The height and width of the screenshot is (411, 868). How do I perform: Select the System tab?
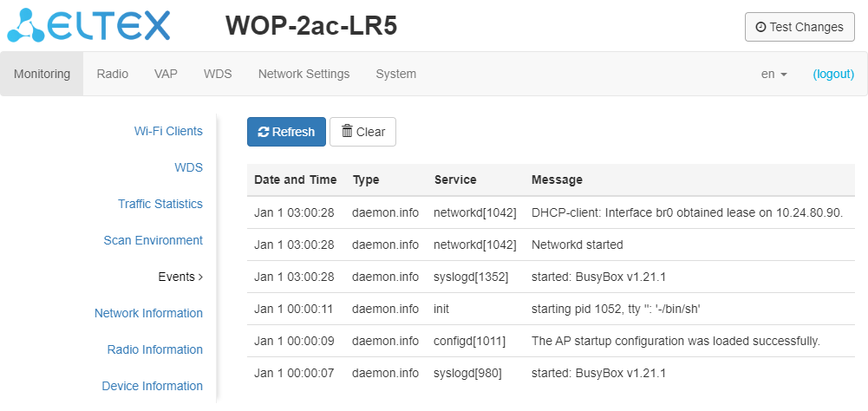395,74
